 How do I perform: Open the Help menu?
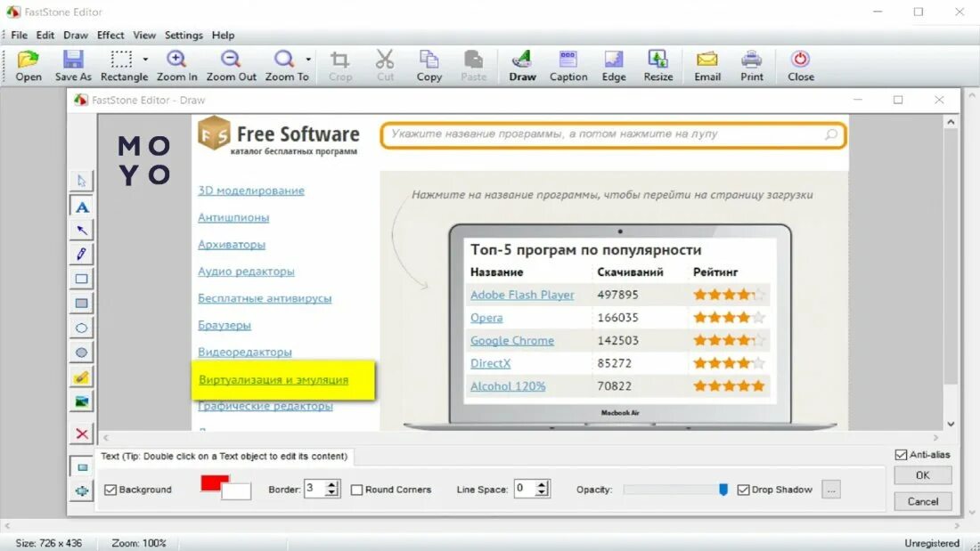tap(223, 35)
